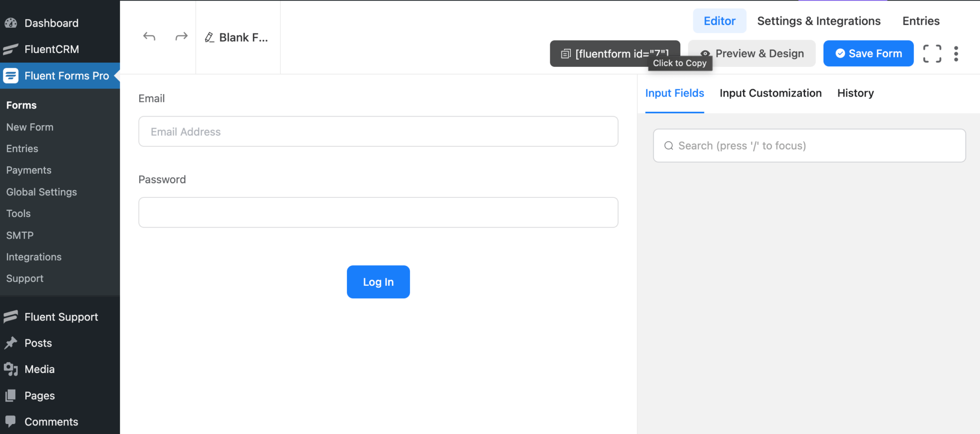Image resolution: width=980 pixels, height=434 pixels.
Task: Enter fullscreen mode via the expand icon
Action: point(932,54)
